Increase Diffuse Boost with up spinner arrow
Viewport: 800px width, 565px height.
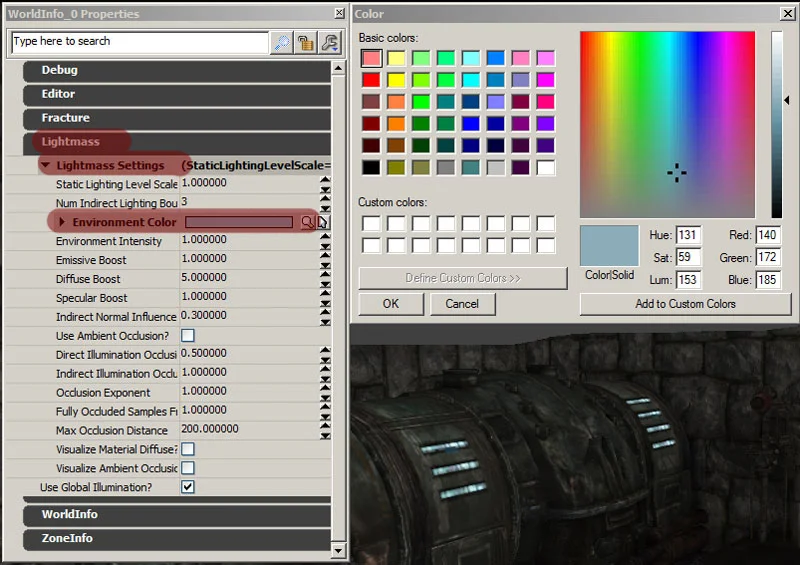325,275
